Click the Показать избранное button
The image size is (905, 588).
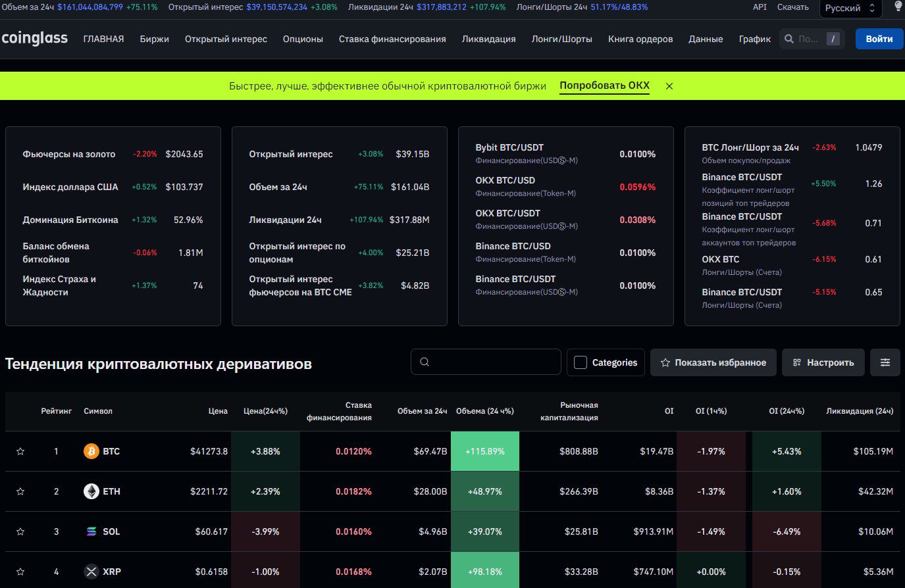point(713,362)
